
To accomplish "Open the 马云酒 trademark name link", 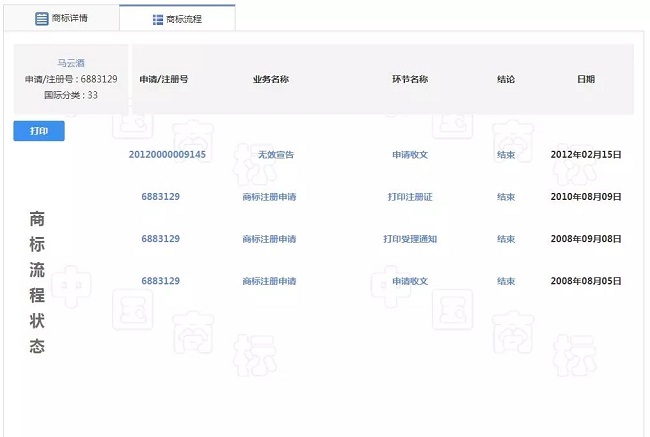I will 70,62.
